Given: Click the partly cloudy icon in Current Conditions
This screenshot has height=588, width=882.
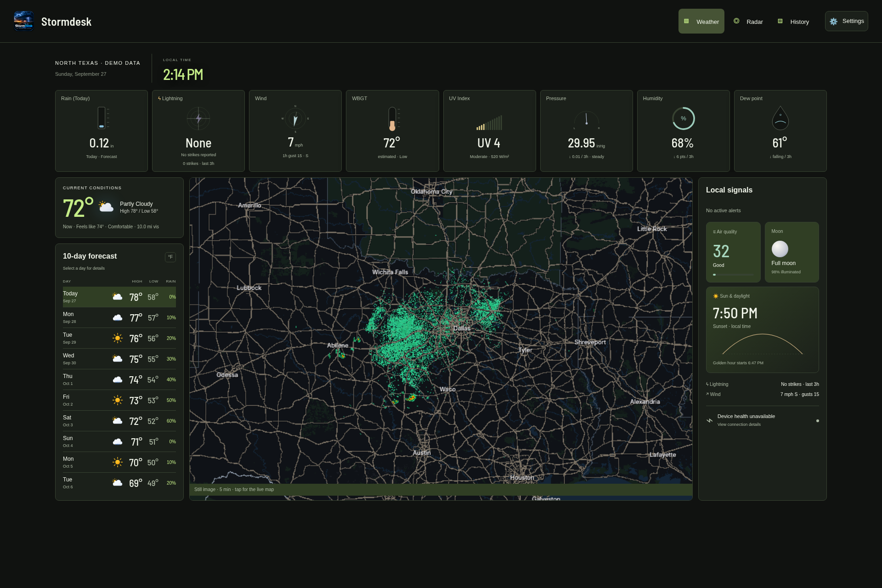Looking at the screenshot, I should click(x=106, y=207).
